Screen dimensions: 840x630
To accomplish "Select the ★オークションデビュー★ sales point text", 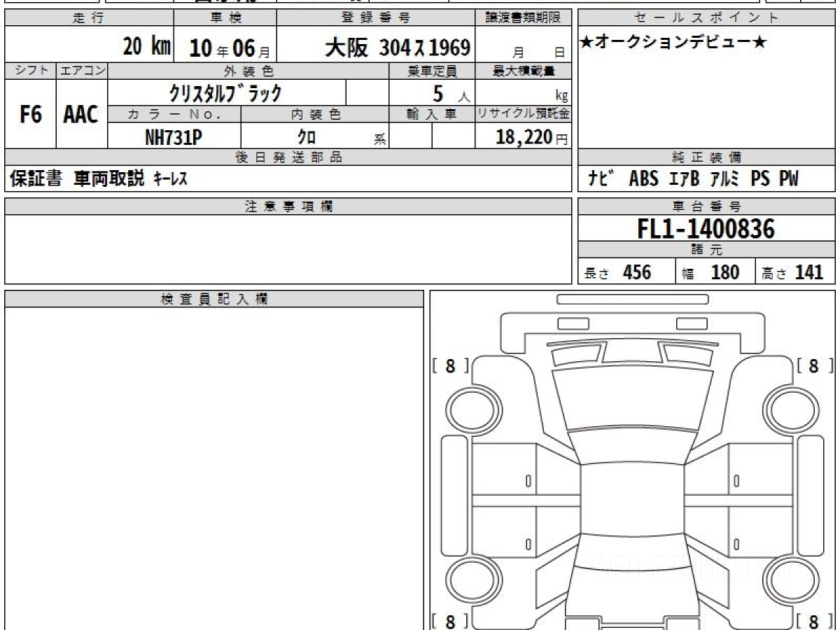I will click(x=673, y=42).
